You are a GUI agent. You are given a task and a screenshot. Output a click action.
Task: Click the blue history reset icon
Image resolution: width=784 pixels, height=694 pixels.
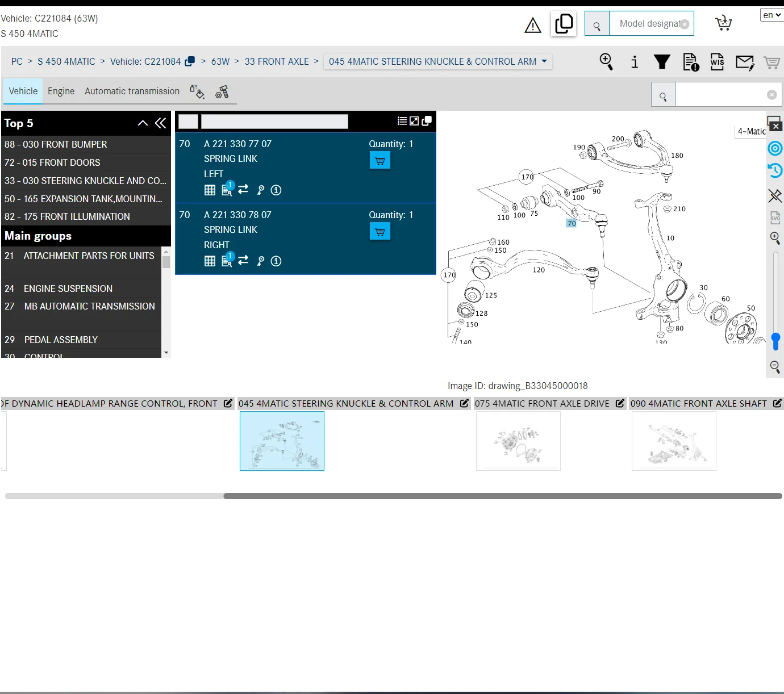click(x=775, y=170)
